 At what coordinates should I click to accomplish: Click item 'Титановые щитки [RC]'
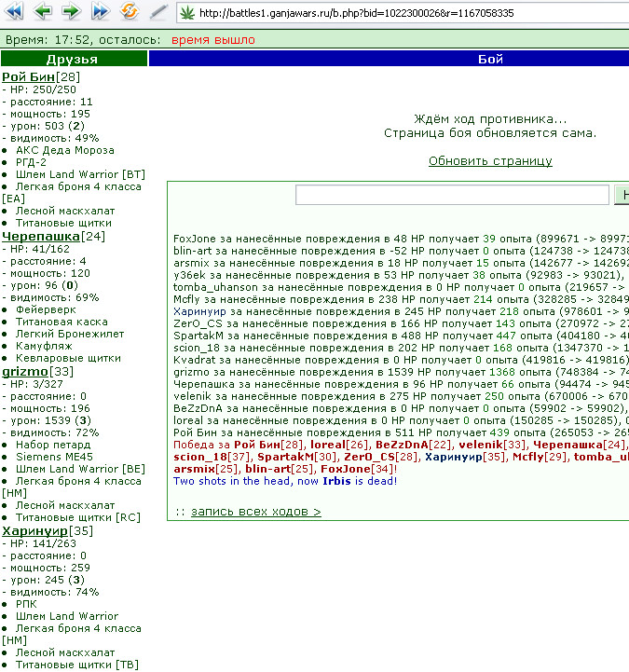click(78, 517)
